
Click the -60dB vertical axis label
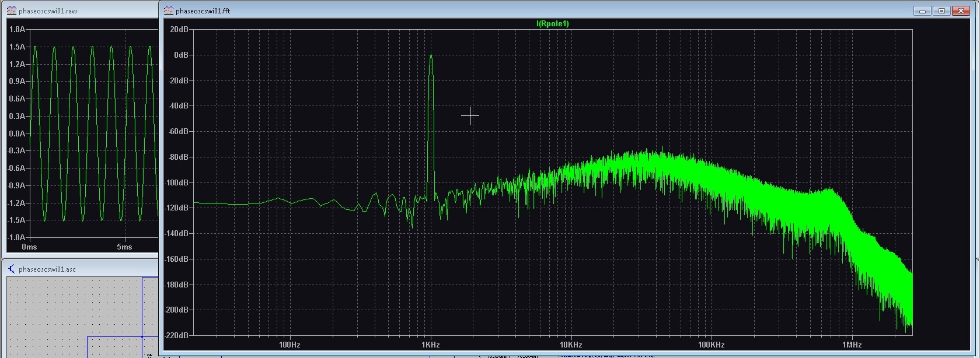(178, 132)
